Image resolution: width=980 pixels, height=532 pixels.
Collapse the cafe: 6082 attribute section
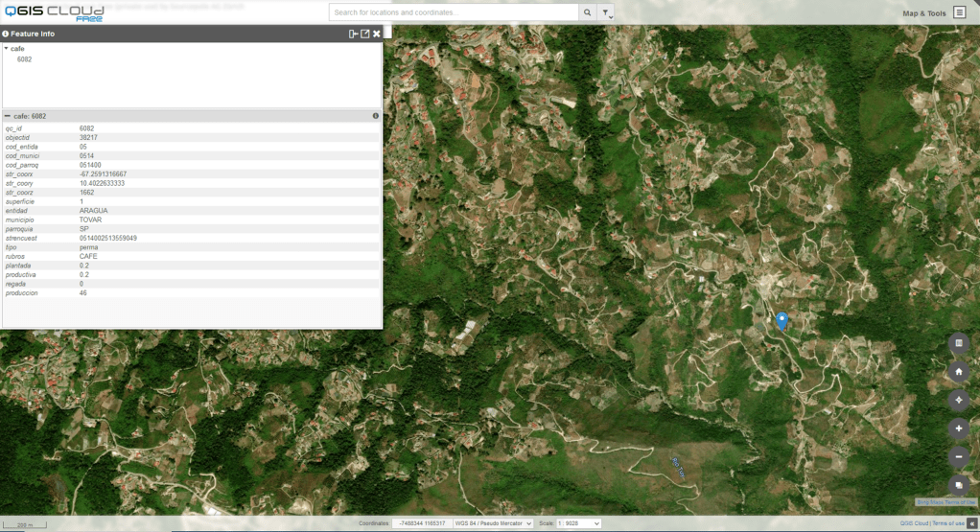[x=8, y=116]
